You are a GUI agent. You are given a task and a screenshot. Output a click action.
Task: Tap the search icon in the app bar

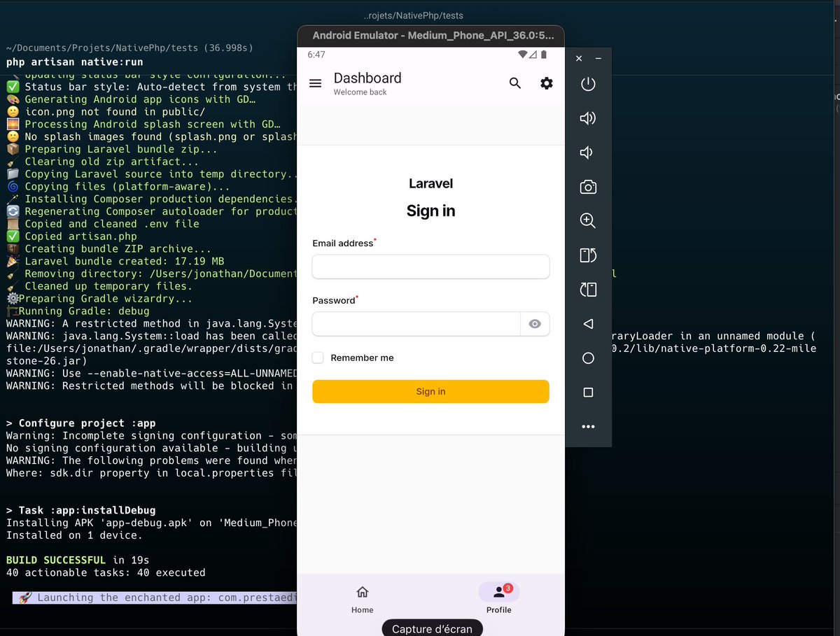click(515, 83)
